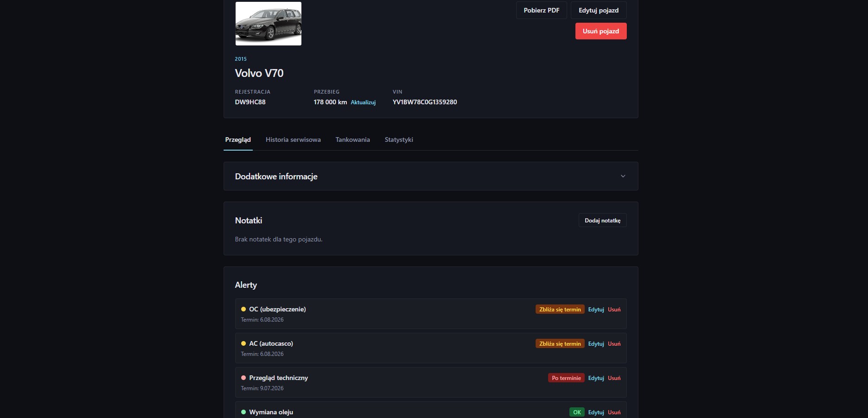Click the Edytuj pojazd button
This screenshot has height=418, width=868.
(x=599, y=10)
